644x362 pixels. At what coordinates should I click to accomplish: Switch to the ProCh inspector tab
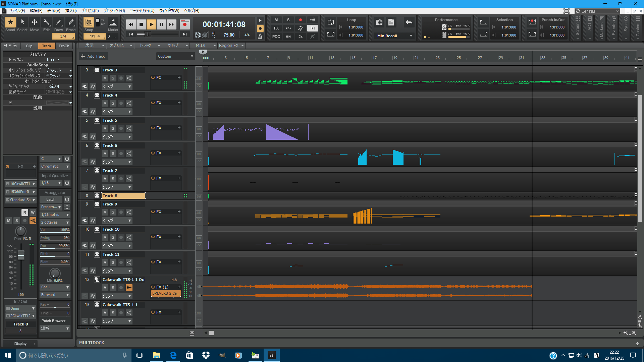click(x=64, y=46)
